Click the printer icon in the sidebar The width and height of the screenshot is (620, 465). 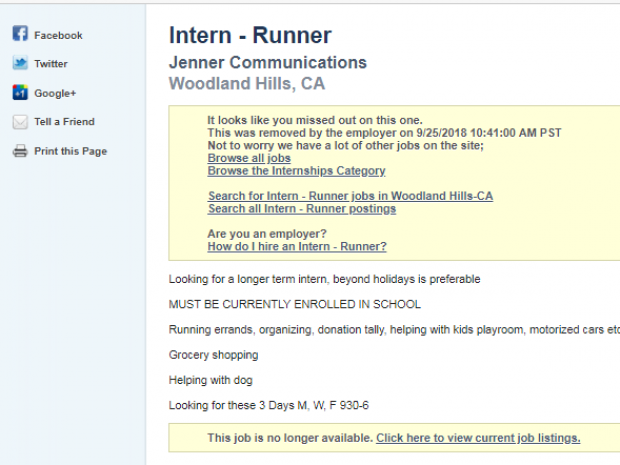click(20, 151)
